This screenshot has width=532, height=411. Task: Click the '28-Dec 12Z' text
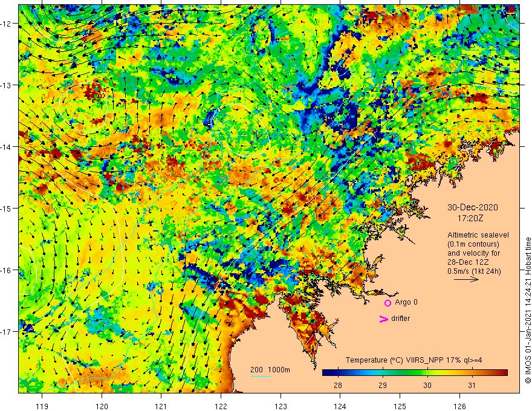click(x=469, y=262)
